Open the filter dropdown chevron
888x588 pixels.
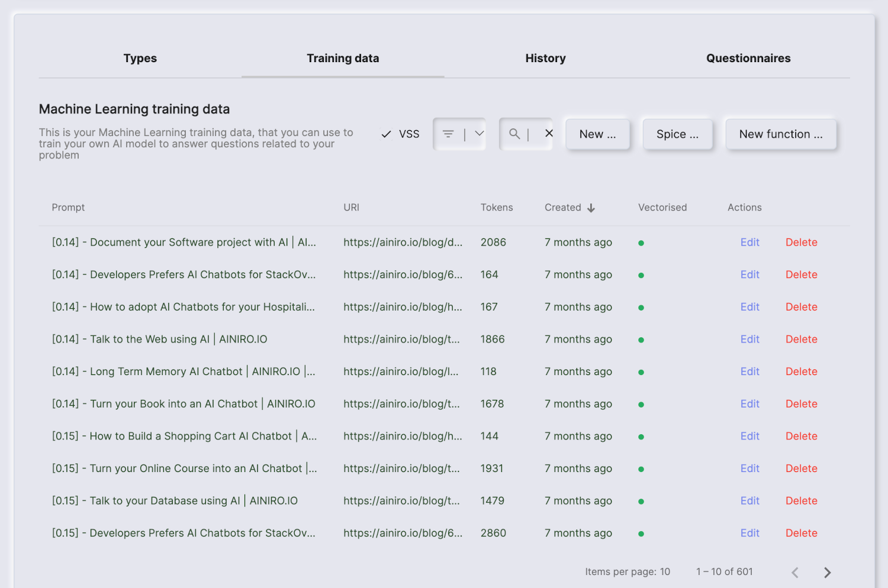coord(480,134)
